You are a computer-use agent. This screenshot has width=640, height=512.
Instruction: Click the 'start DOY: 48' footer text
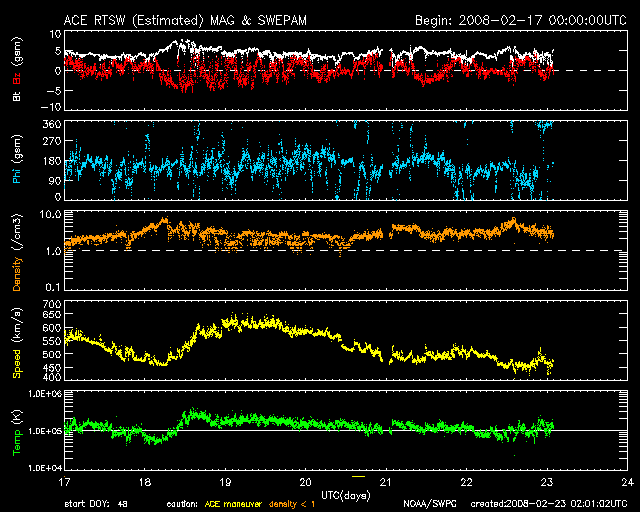pos(96,505)
